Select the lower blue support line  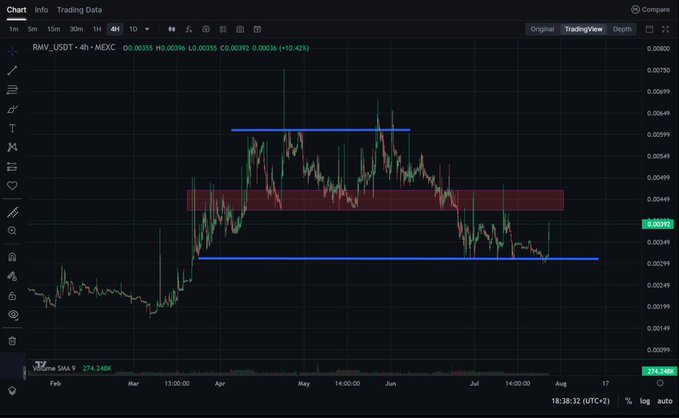pos(398,259)
